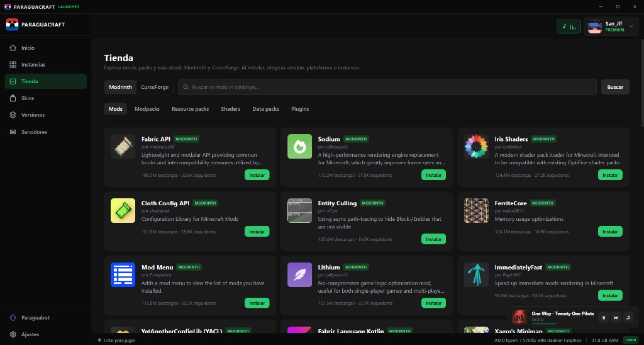Viewport: 644px width, 345px height.
Task: Select the Shaders category tab
Action: pos(230,109)
